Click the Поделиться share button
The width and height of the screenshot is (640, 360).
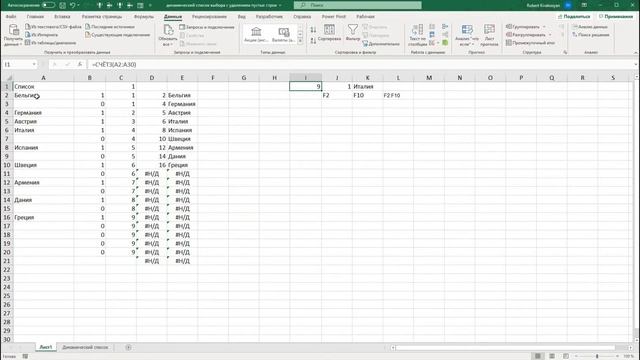[x=574, y=17]
